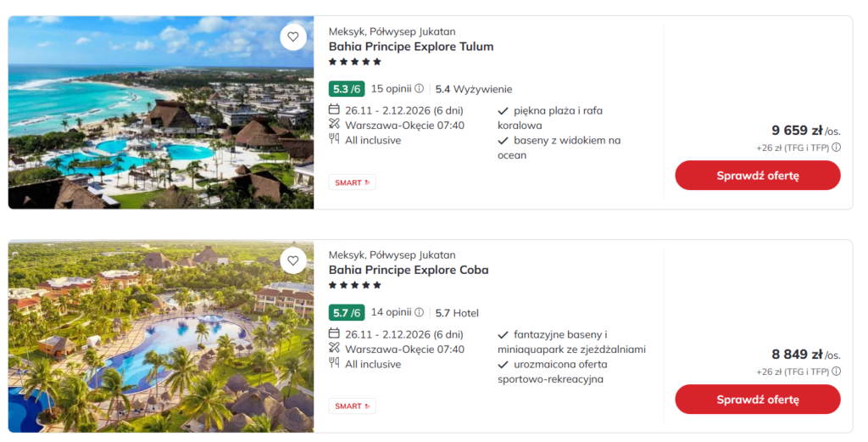The width and height of the screenshot is (868, 442).
Task: Favorite Bahia Principe Explore Coba with heart icon
Action: point(293,260)
